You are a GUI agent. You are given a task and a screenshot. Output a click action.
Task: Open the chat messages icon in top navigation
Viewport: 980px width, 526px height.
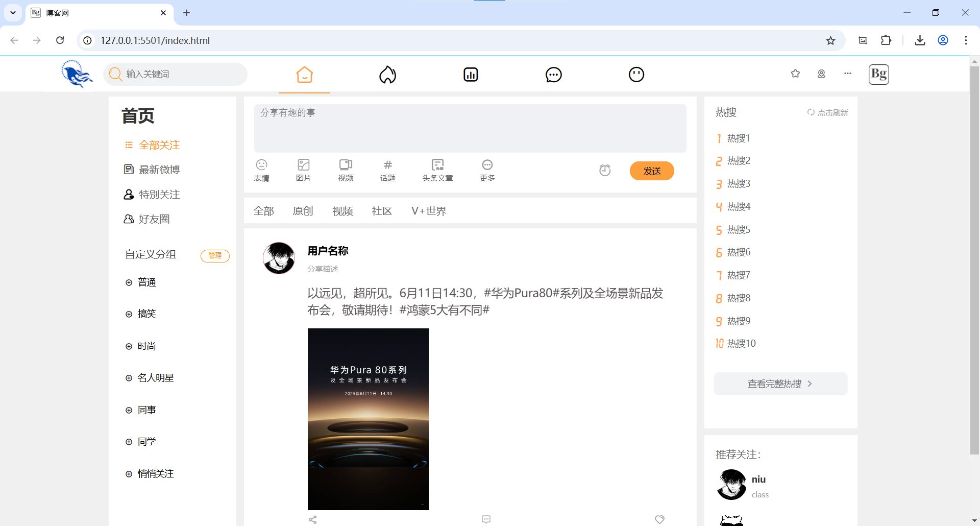(x=554, y=74)
